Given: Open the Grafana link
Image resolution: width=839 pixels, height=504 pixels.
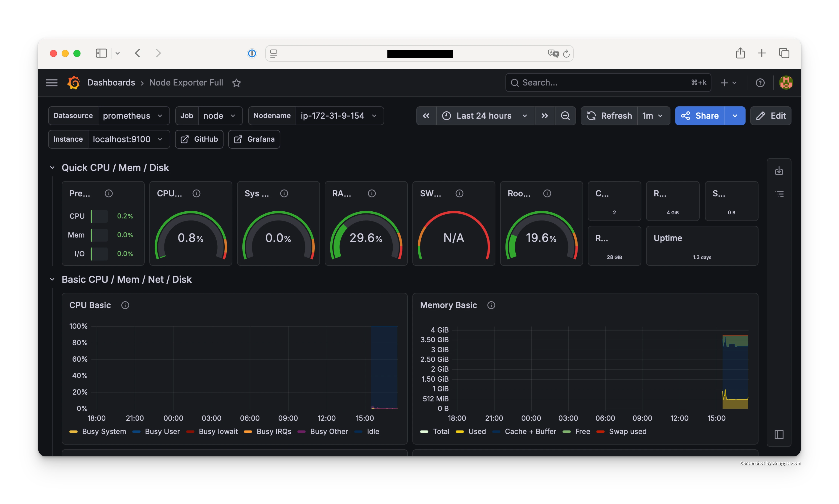Looking at the screenshot, I should tap(254, 139).
